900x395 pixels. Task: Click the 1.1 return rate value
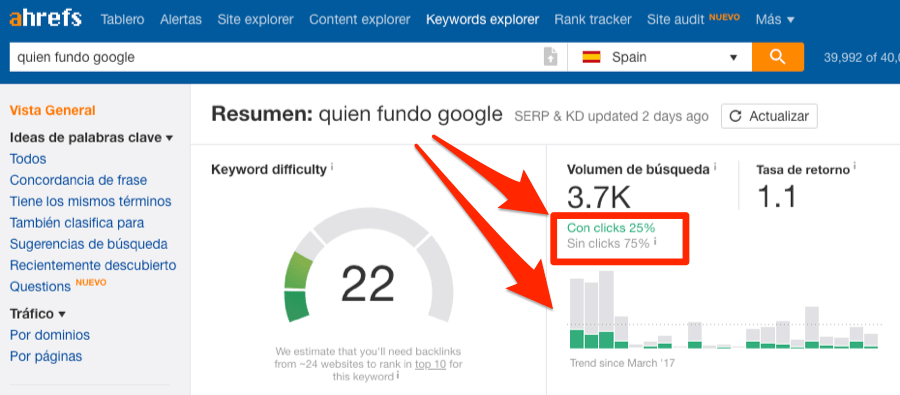777,196
